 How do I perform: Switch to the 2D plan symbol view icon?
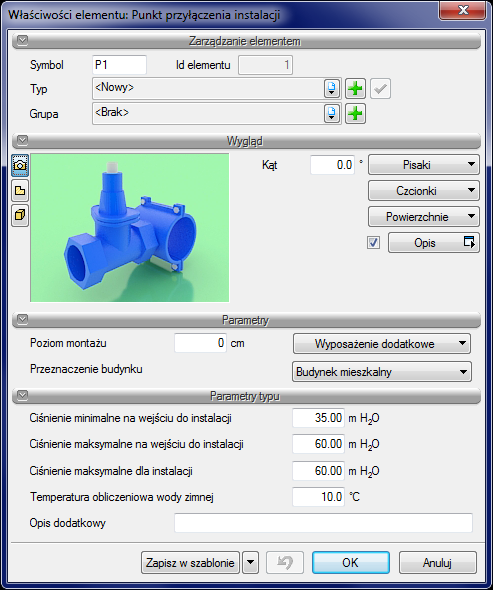coord(20,190)
